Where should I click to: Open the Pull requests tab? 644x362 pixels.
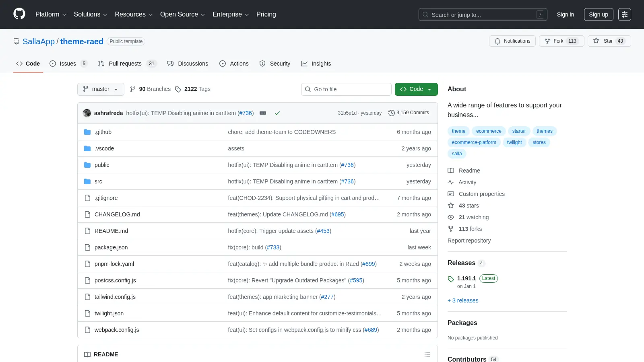tap(127, 64)
